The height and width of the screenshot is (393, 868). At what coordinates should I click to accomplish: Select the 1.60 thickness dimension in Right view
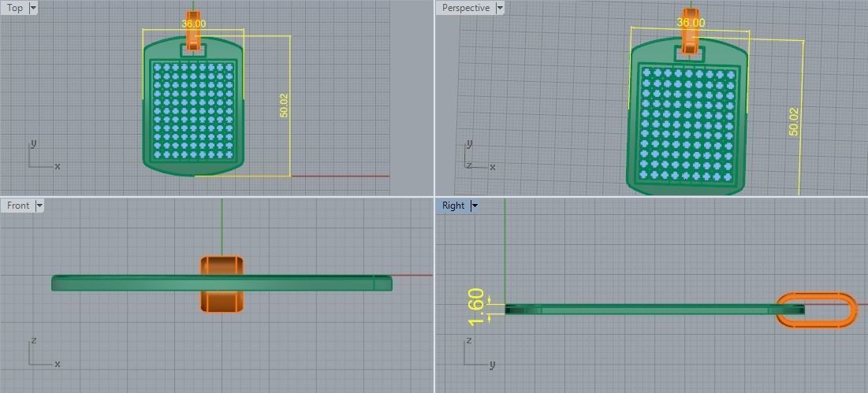(x=477, y=307)
